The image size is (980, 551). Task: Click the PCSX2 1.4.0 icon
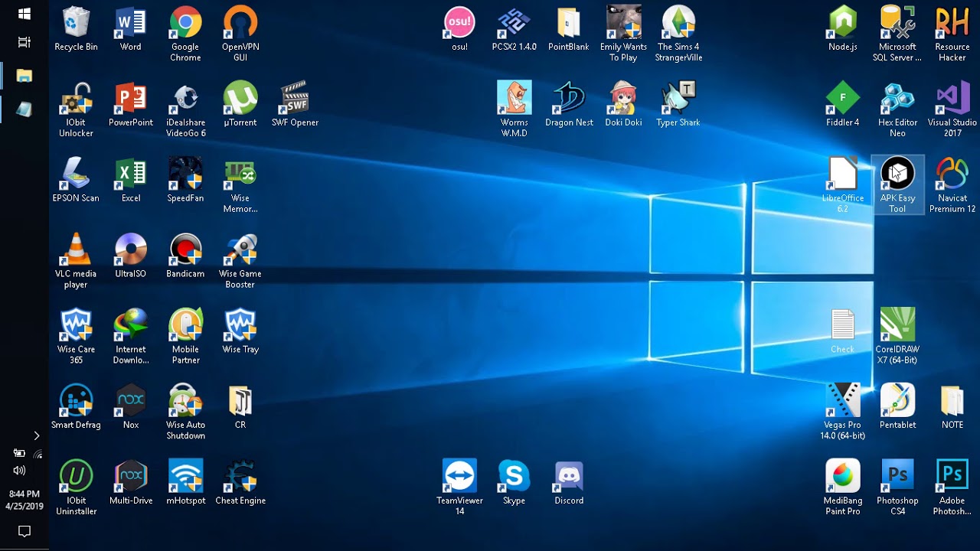click(x=514, y=29)
